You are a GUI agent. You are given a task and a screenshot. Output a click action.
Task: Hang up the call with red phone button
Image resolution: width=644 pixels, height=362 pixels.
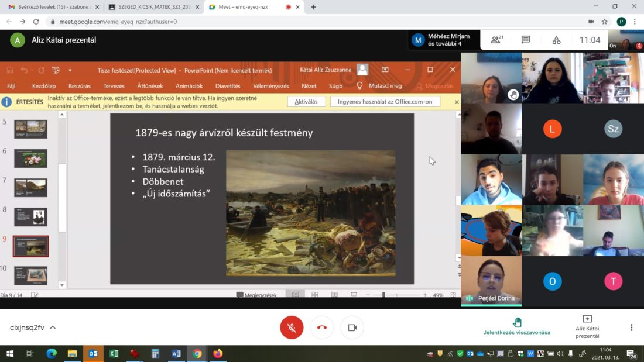click(x=322, y=327)
